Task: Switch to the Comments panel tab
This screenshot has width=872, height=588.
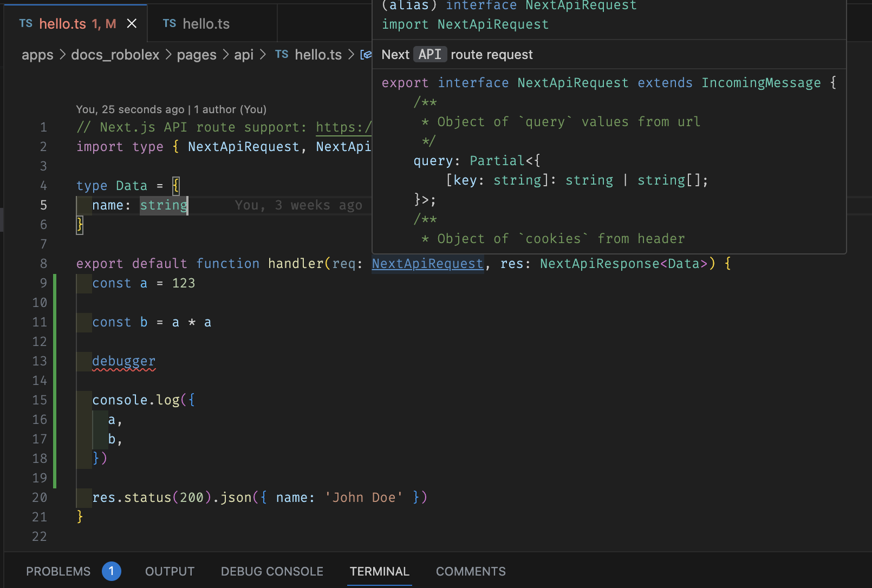Action: pos(471,571)
